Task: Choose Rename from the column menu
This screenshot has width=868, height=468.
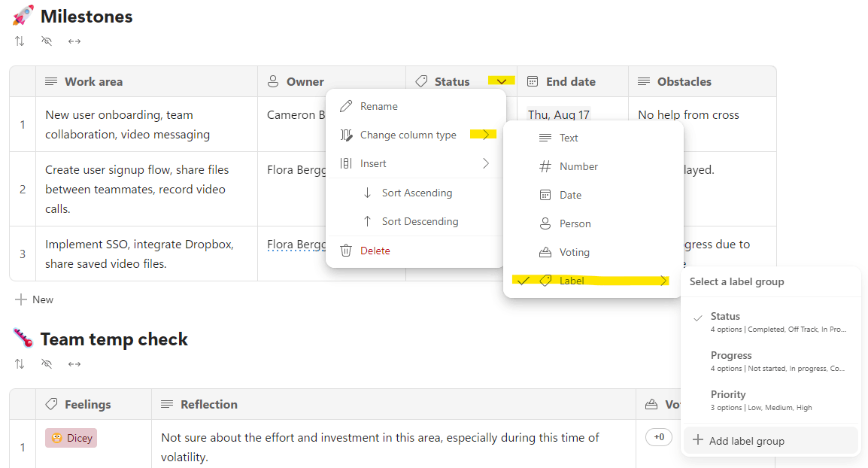Action: tap(378, 106)
